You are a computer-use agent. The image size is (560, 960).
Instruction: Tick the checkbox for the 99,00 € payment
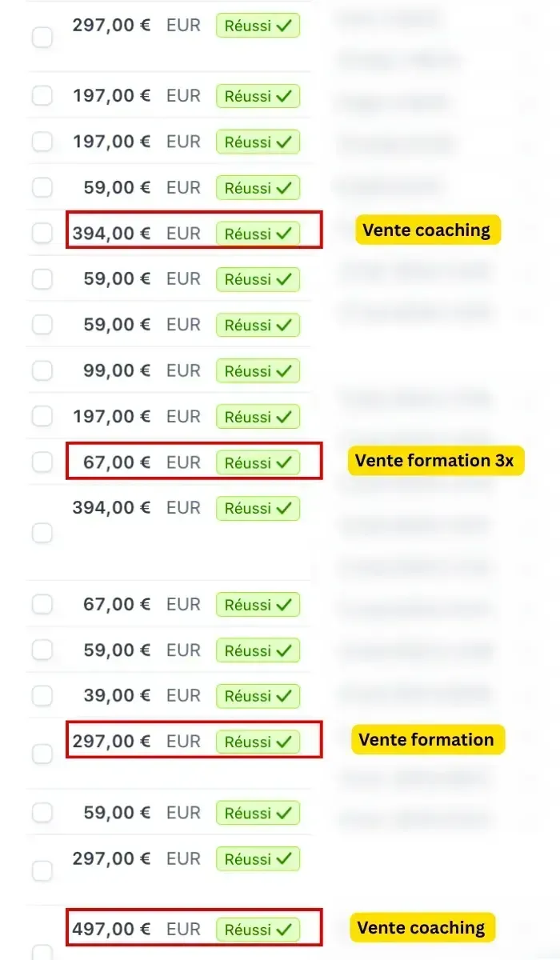pyautogui.click(x=42, y=370)
